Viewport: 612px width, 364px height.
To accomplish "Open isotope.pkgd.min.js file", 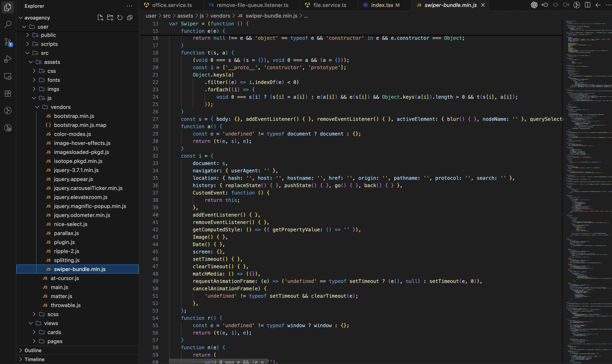I will (78, 161).
